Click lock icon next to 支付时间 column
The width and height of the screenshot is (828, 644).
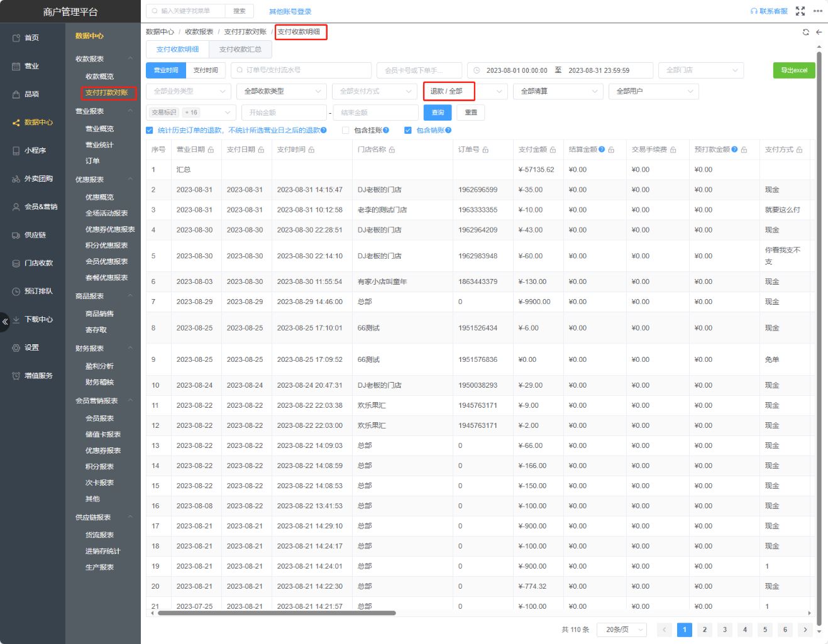tap(311, 150)
